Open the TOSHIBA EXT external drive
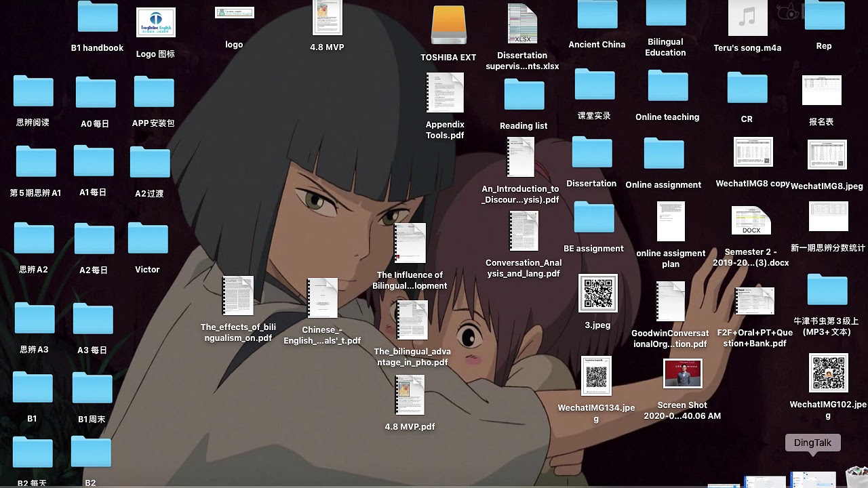 click(x=448, y=26)
